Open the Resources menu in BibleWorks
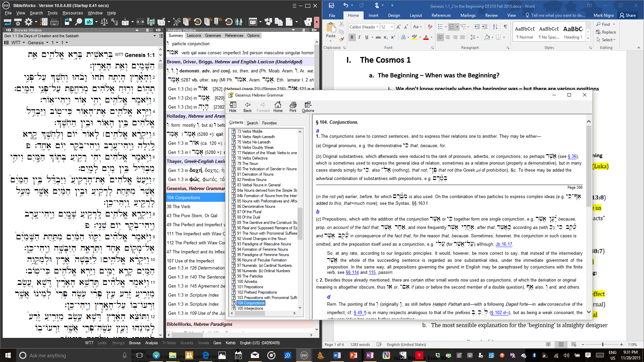Screen dimensions: 644x362 coord(72,13)
